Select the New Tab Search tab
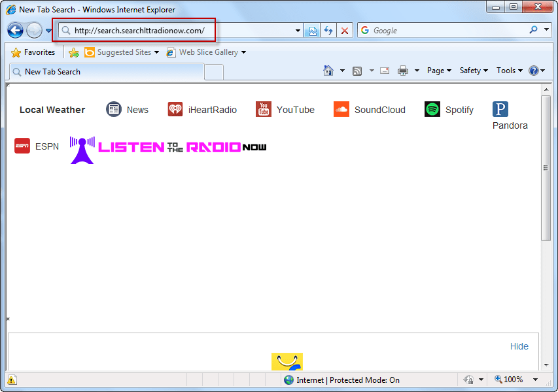The height and width of the screenshot is (392, 558). [107, 72]
